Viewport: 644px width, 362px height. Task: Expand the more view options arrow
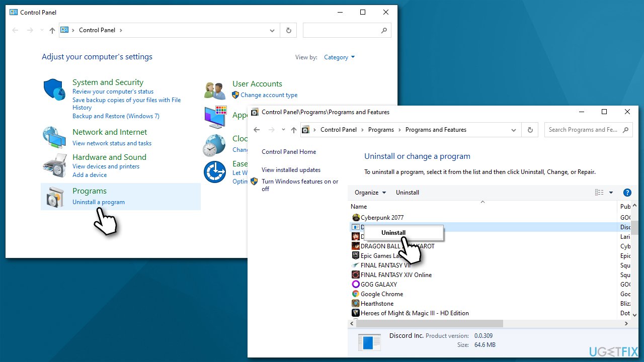point(611,193)
